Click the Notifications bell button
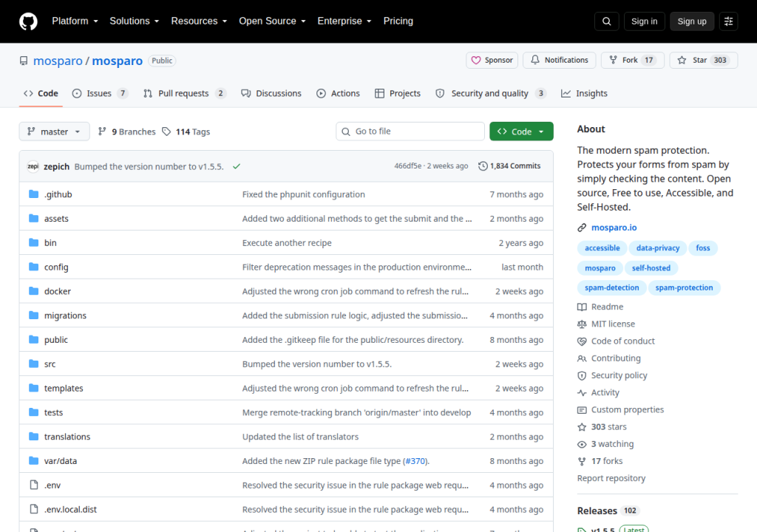The width and height of the screenshot is (757, 532). coord(559,61)
